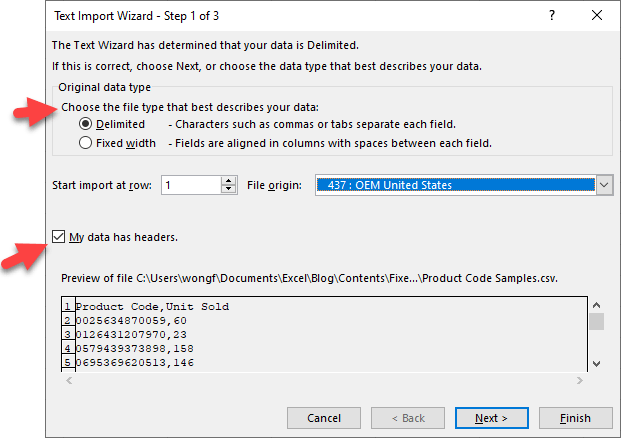Image resolution: width=621 pixels, height=438 pixels.
Task: Uncheck My data has headers
Action: pyautogui.click(x=59, y=237)
